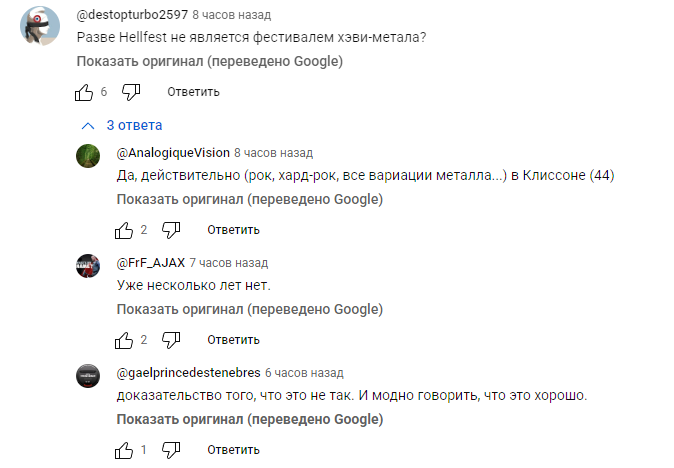Dislike the comment by @destopturbo2597
This screenshot has height=468, width=674.
pyautogui.click(x=131, y=92)
